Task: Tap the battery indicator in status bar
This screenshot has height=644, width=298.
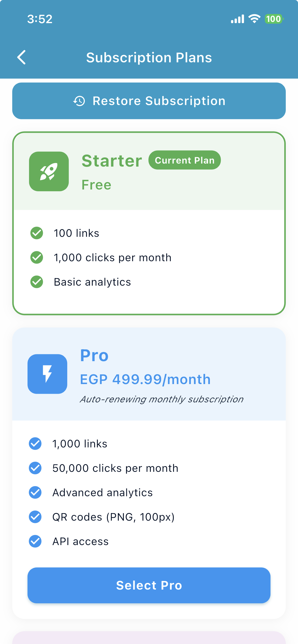Action: (274, 19)
